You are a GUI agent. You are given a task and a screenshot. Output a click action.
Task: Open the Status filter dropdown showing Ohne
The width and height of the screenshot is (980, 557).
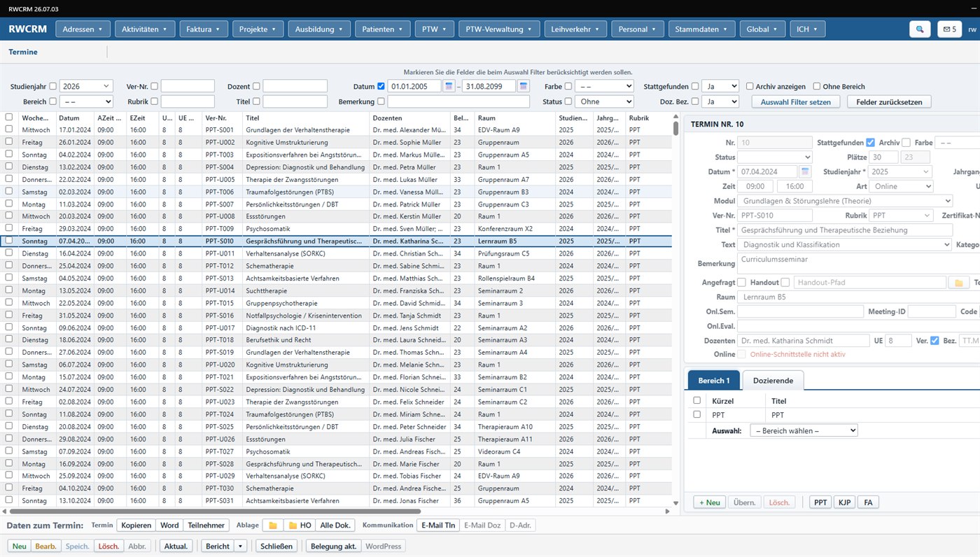pos(604,101)
